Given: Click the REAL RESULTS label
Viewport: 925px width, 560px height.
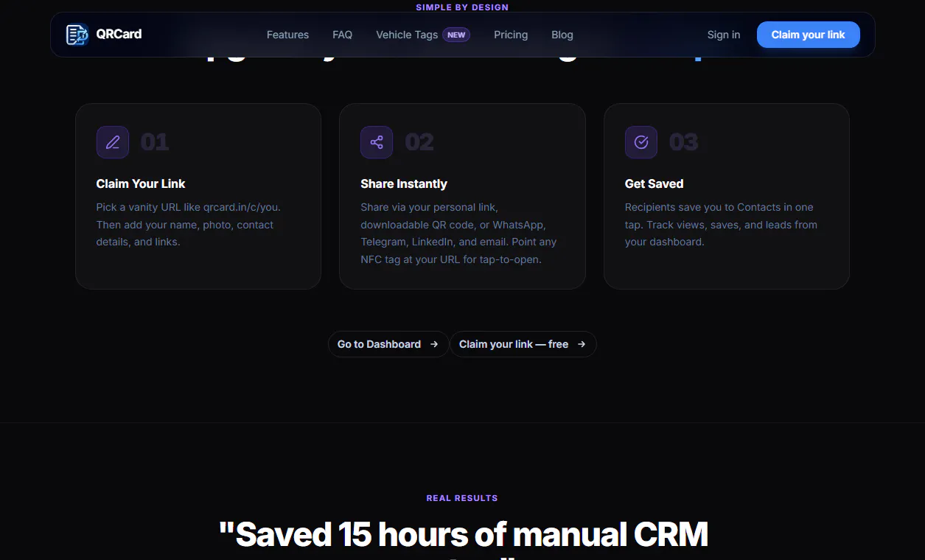Looking at the screenshot, I should 462,498.
